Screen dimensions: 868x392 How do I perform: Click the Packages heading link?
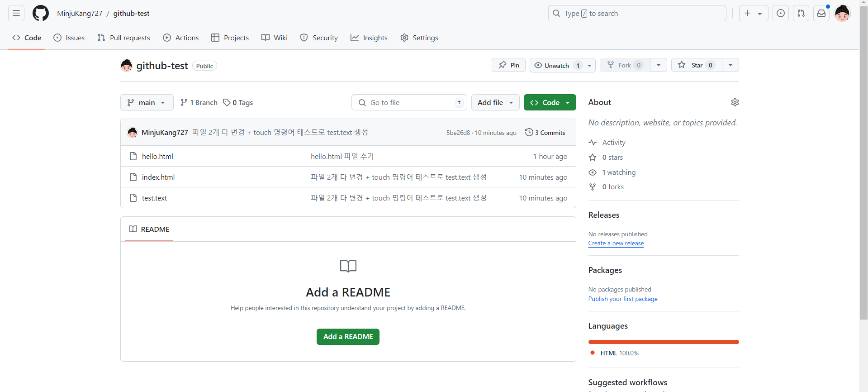coord(605,270)
